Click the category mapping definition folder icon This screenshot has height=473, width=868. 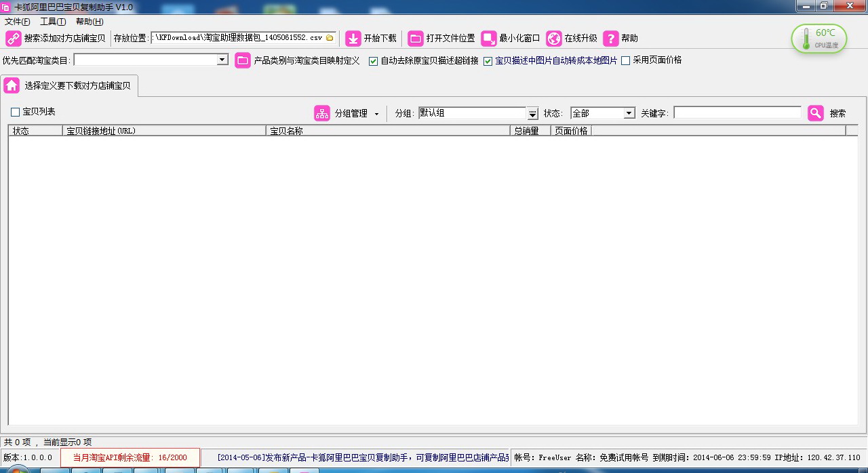coord(243,60)
